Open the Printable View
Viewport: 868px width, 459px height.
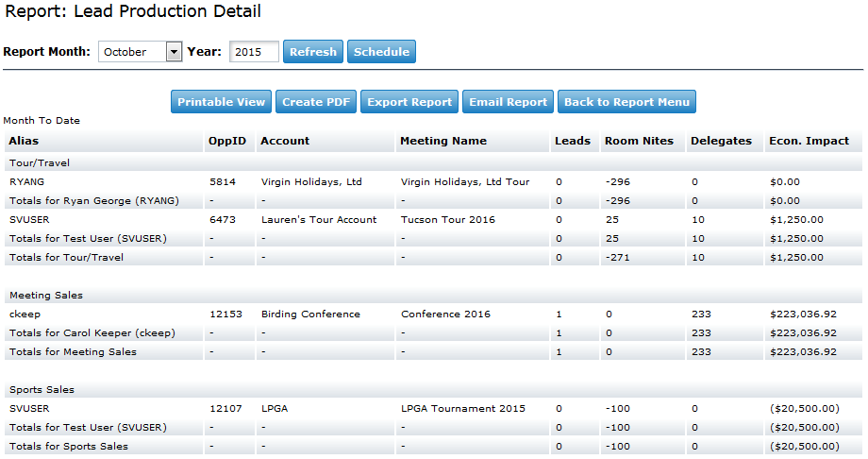pos(221,101)
